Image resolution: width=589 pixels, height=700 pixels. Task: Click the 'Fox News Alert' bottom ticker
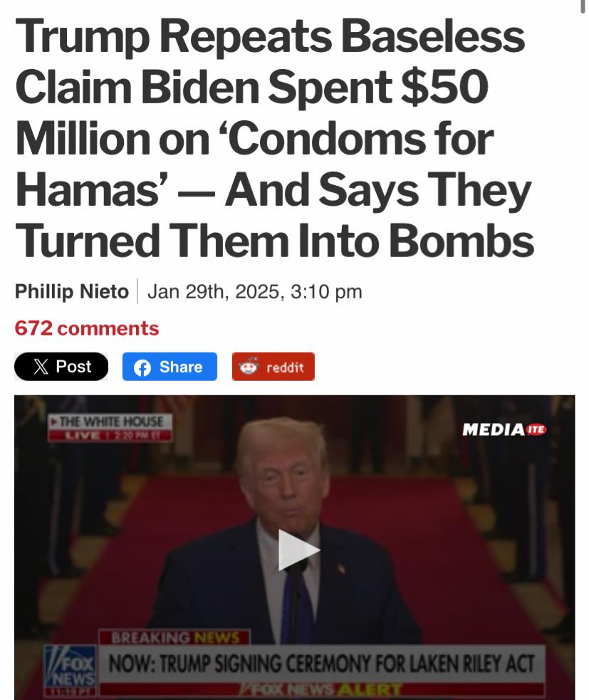tap(321, 690)
